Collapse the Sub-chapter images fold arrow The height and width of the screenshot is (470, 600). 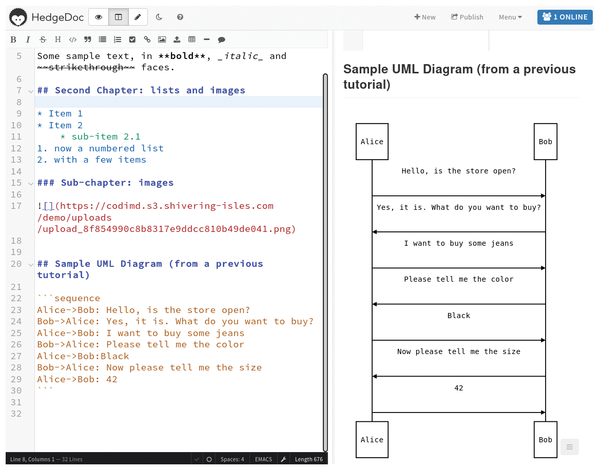click(x=31, y=184)
